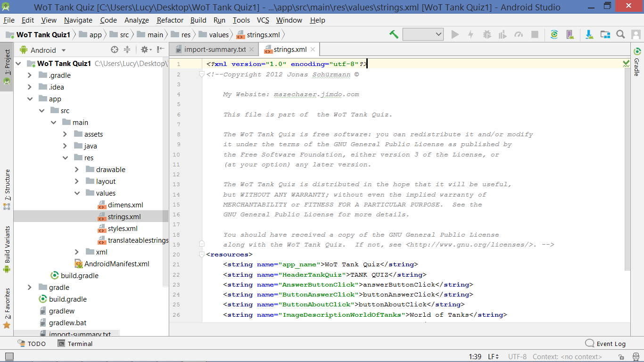The image size is (644, 362).
Task: Click the 1:39 caret position indicator
Action: [x=475, y=357]
